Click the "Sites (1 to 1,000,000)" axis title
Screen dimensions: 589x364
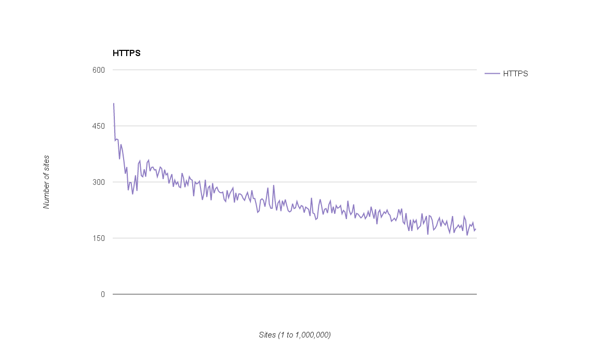[295, 335]
